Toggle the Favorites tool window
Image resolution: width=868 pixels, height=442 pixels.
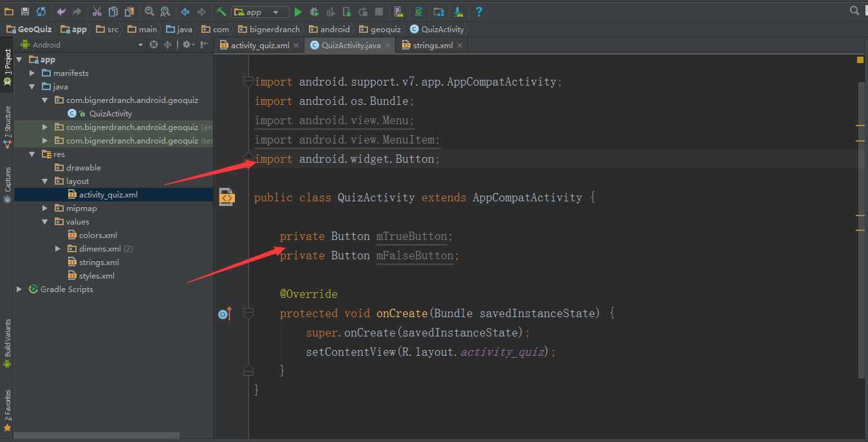click(7, 409)
